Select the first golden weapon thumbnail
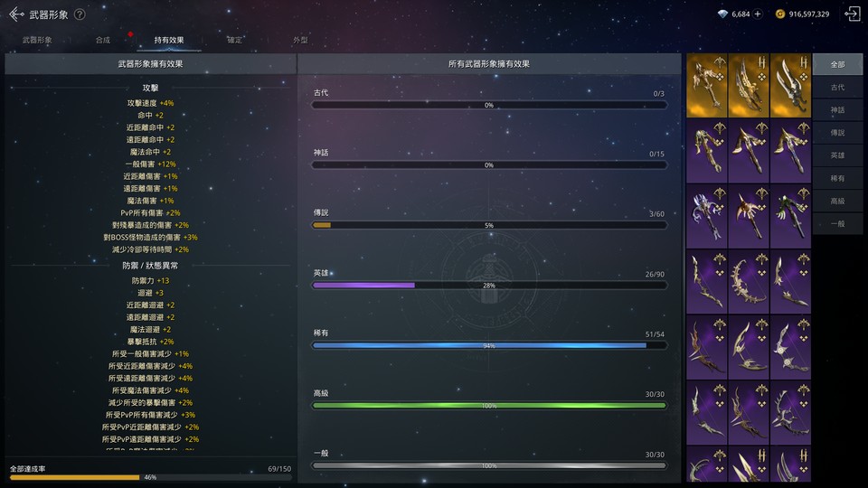 coord(707,86)
